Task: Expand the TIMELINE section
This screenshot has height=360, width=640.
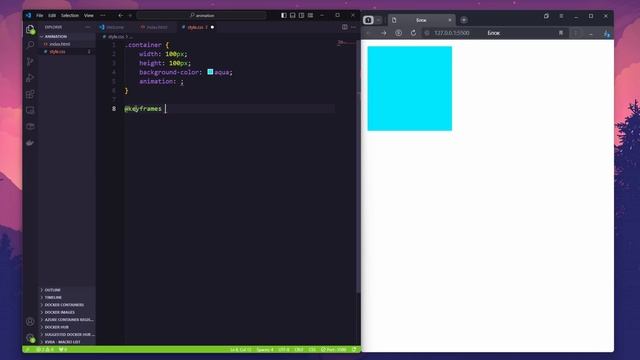Action: [x=67, y=297]
